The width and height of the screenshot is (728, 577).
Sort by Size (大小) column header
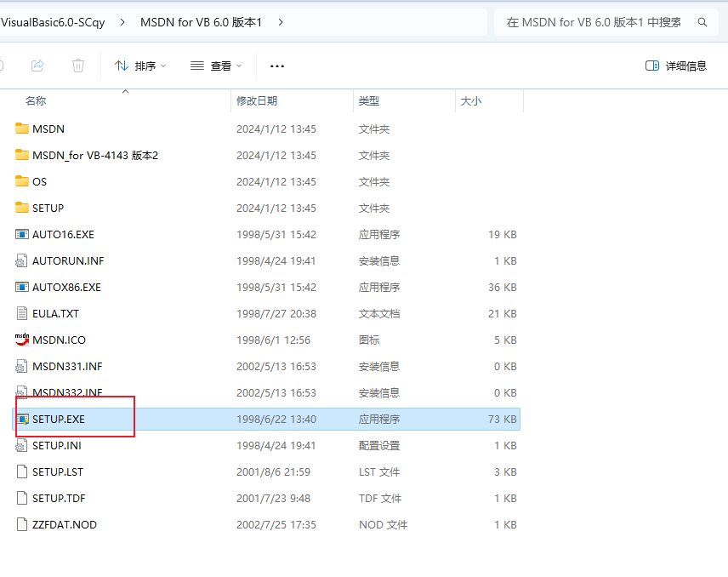(x=471, y=100)
